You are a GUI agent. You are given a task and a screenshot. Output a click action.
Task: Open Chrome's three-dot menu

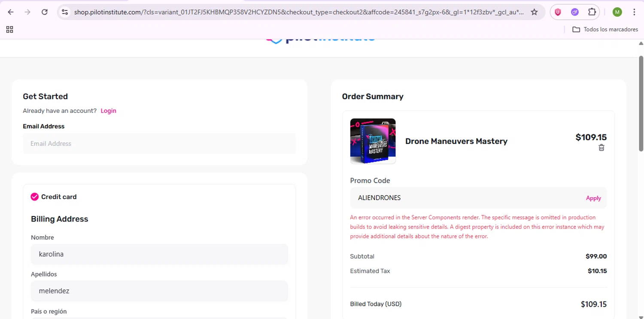634,12
